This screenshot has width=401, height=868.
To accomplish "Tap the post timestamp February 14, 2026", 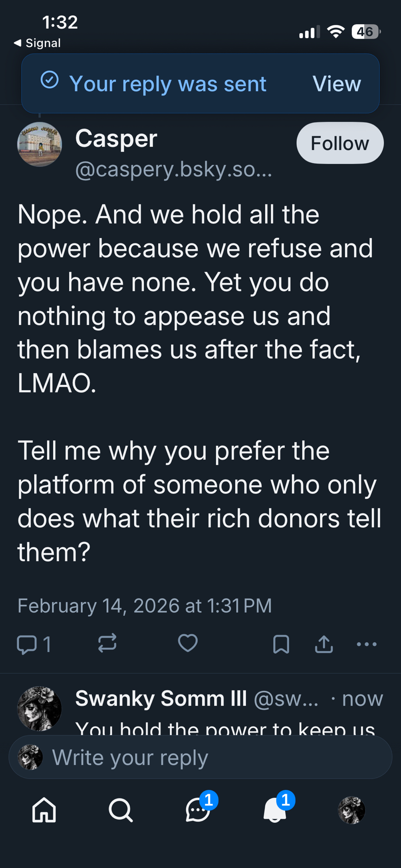I will click(145, 606).
